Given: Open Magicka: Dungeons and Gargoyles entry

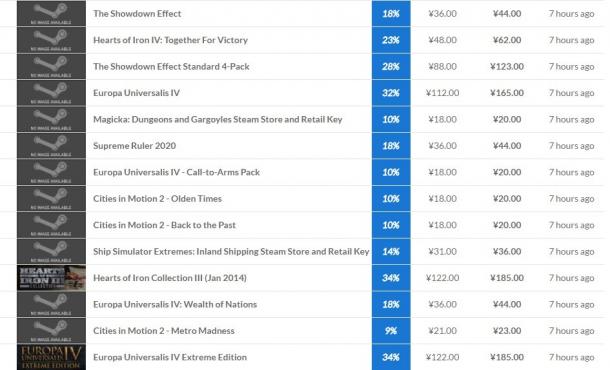Looking at the screenshot, I should (x=217, y=119).
